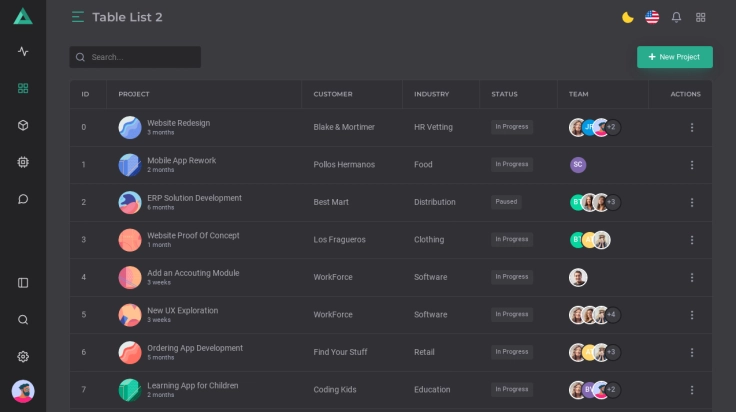
Task: Open the Mobile App Rework project link
Action: click(181, 160)
